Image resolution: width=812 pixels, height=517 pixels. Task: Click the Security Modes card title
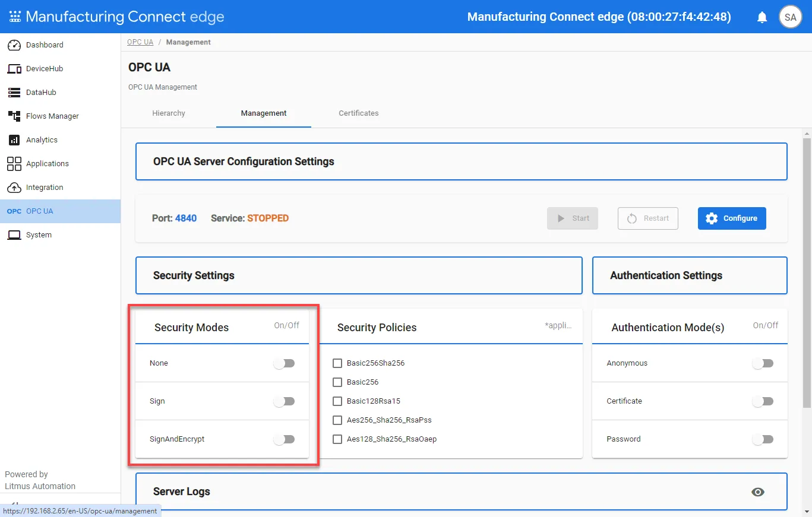tap(191, 328)
